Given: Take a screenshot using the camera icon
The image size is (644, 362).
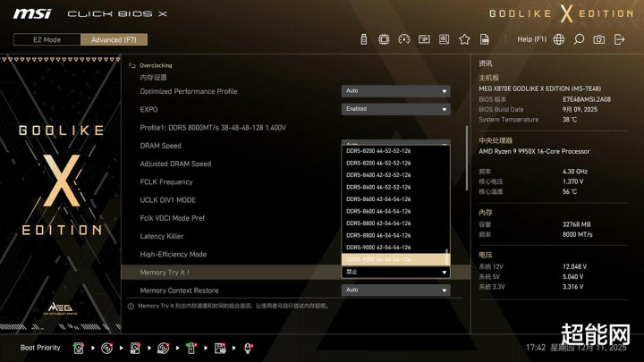Looking at the screenshot, I should 598,39.
